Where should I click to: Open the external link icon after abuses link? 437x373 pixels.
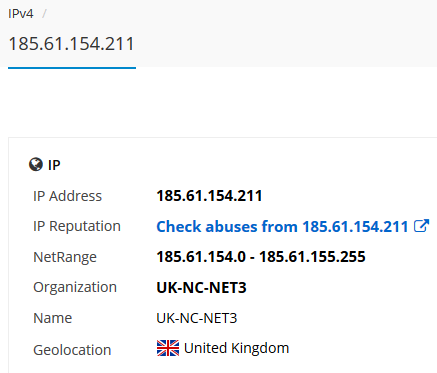(x=421, y=226)
